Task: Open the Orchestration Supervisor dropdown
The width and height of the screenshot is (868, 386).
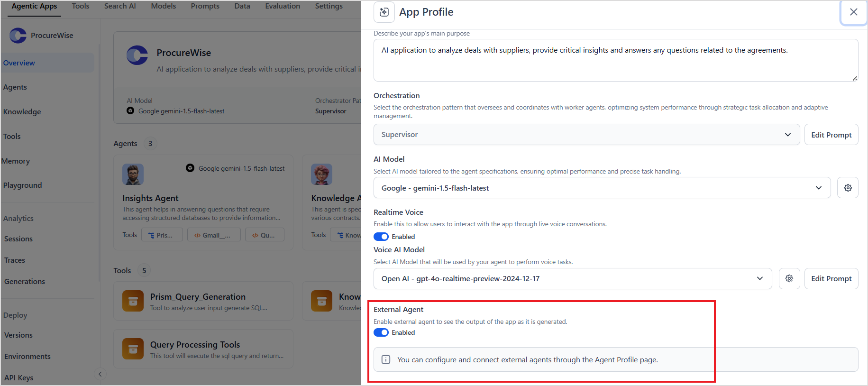Action: (586, 135)
